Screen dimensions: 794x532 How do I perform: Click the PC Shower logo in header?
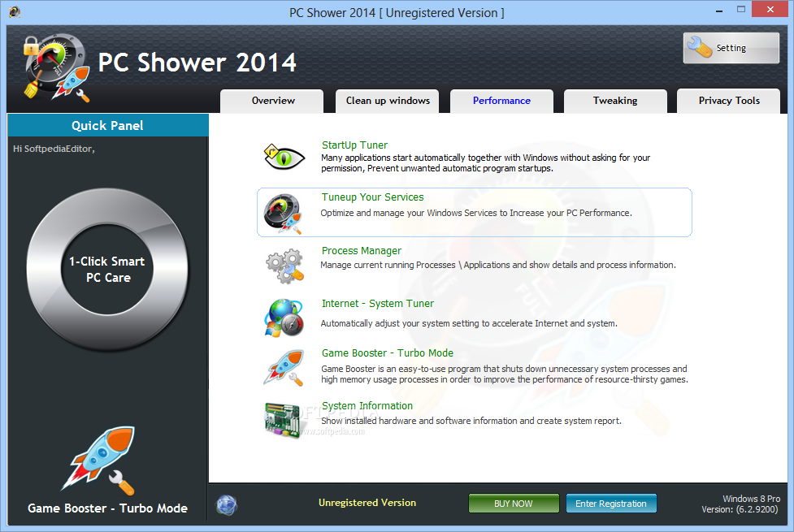tap(57, 67)
